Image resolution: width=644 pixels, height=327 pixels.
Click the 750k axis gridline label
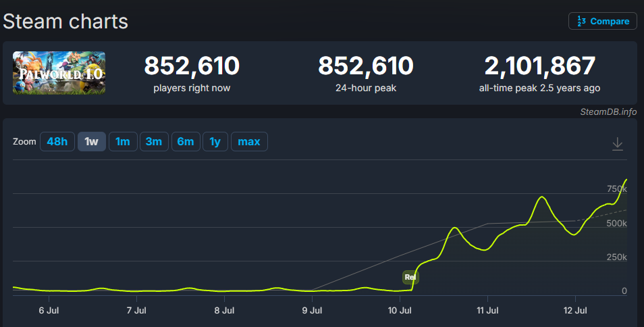point(617,189)
